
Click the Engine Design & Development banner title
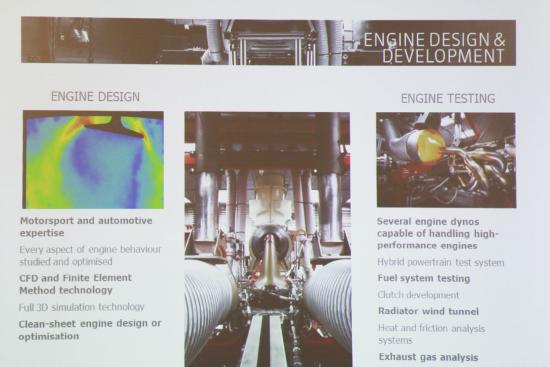[434, 48]
